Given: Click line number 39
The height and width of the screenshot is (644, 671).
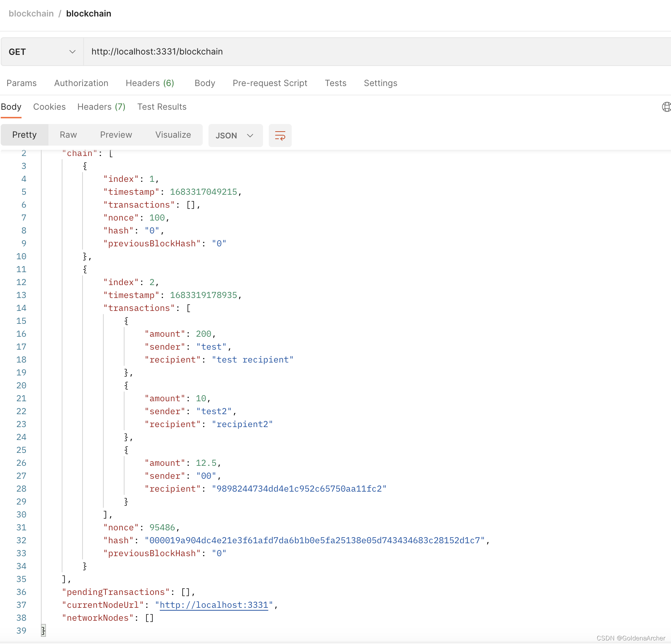Looking at the screenshot, I should tap(21, 631).
